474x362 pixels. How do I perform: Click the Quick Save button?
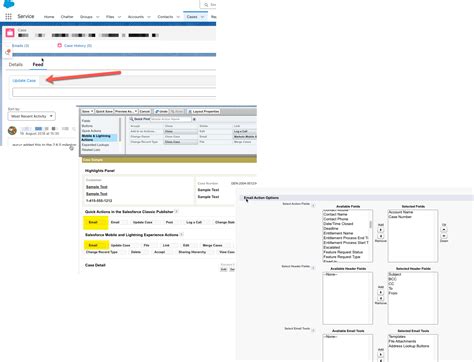pyautogui.click(x=104, y=111)
